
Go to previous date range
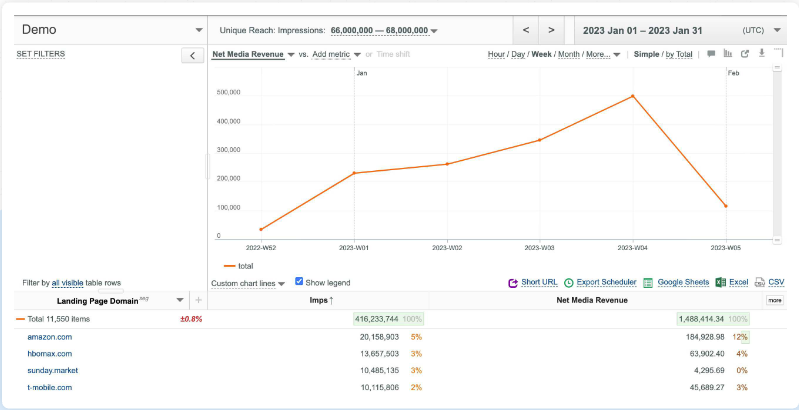pyautogui.click(x=526, y=30)
